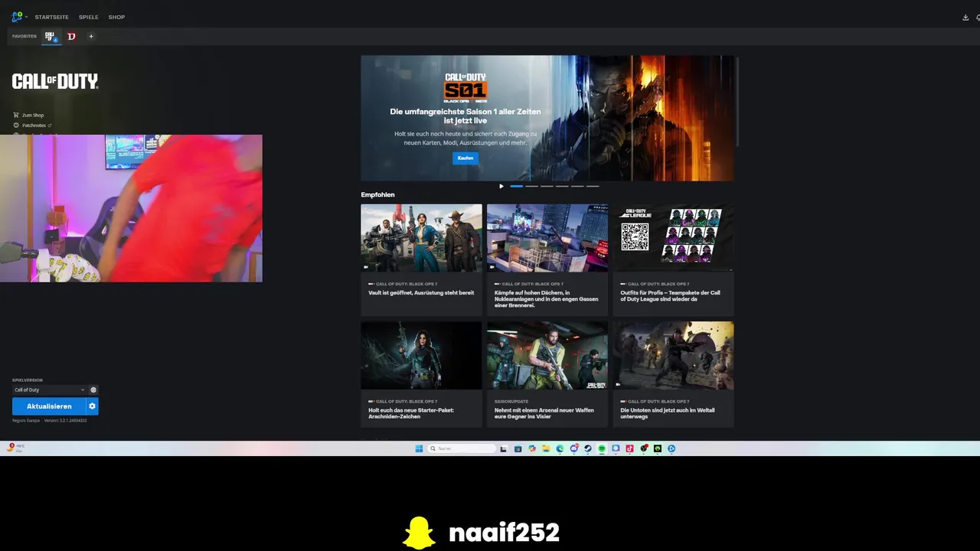Select the Diablo favorite icon
This screenshot has width=980, height=551.
(x=71, y=36)
